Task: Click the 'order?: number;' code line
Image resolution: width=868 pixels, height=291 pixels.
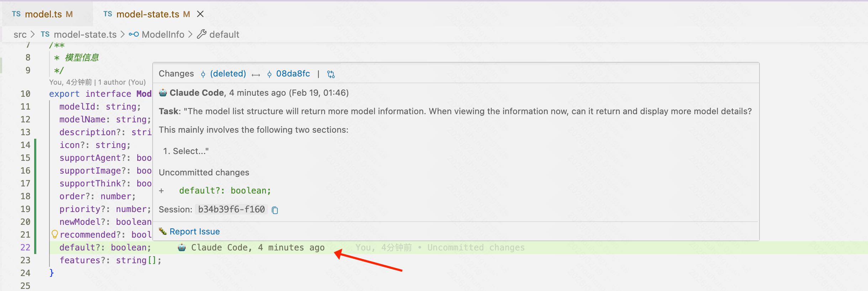Action: tap(97, 196)
